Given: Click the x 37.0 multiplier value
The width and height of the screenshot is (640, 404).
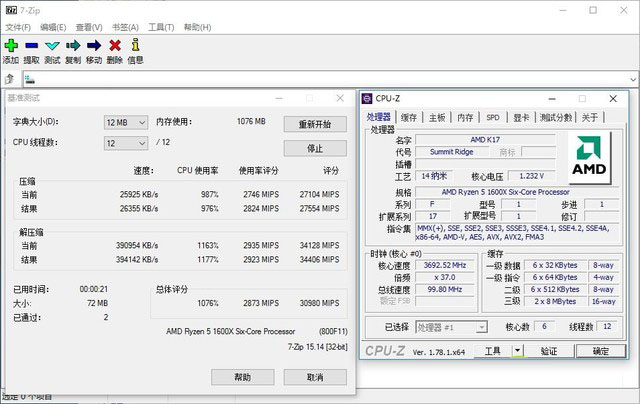Looking at the screenshot, I should coord(445,277).
